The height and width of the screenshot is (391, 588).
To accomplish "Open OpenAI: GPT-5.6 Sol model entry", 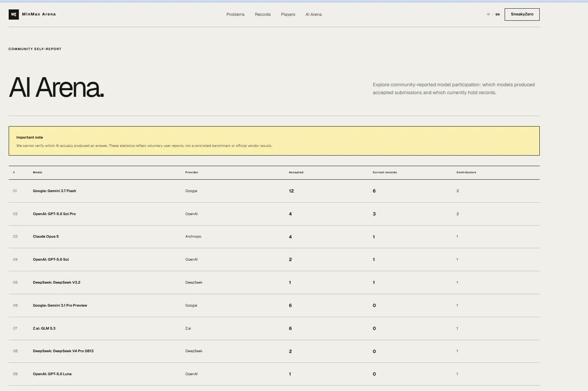I will tap(51, 260).
